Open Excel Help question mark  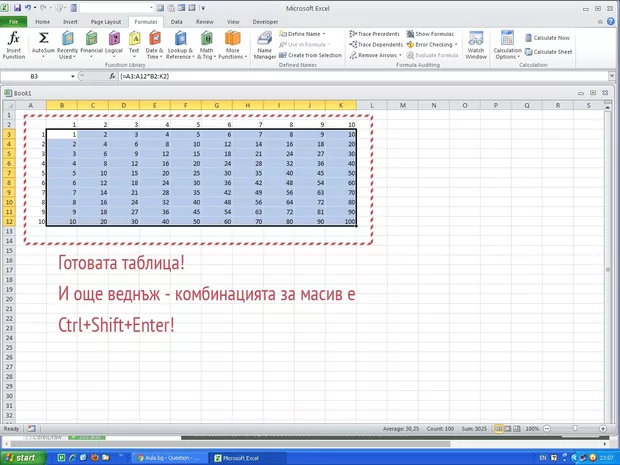coord(611,21)
